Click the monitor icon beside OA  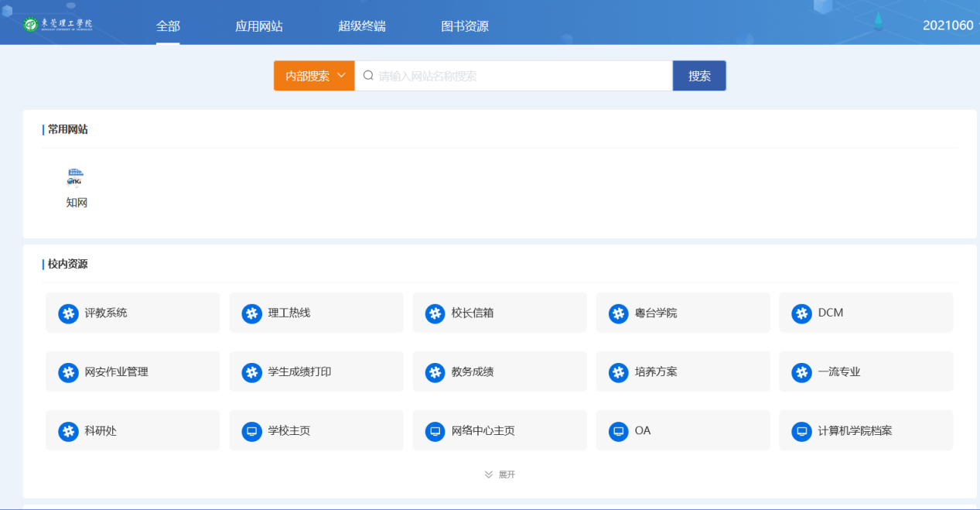(618, 431)
